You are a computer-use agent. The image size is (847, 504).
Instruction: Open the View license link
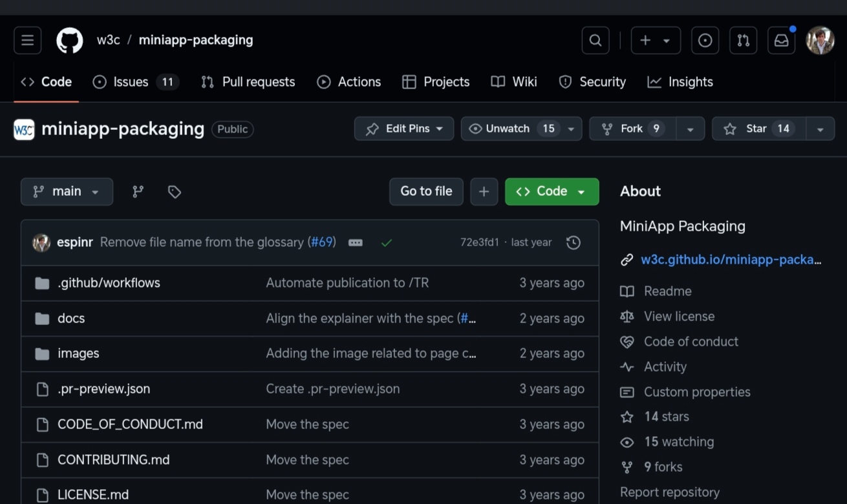click(679, 317)
